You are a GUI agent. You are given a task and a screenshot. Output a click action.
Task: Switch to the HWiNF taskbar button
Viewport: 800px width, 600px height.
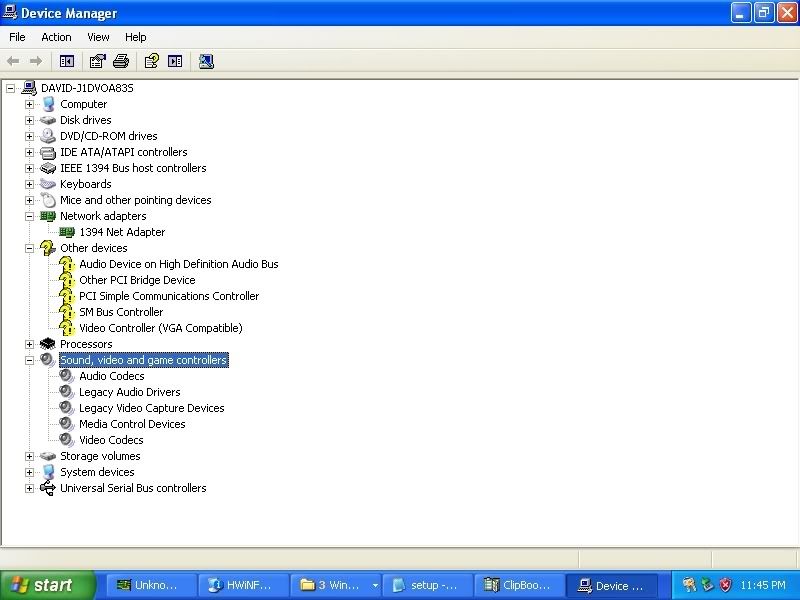(x=243, y=585)
